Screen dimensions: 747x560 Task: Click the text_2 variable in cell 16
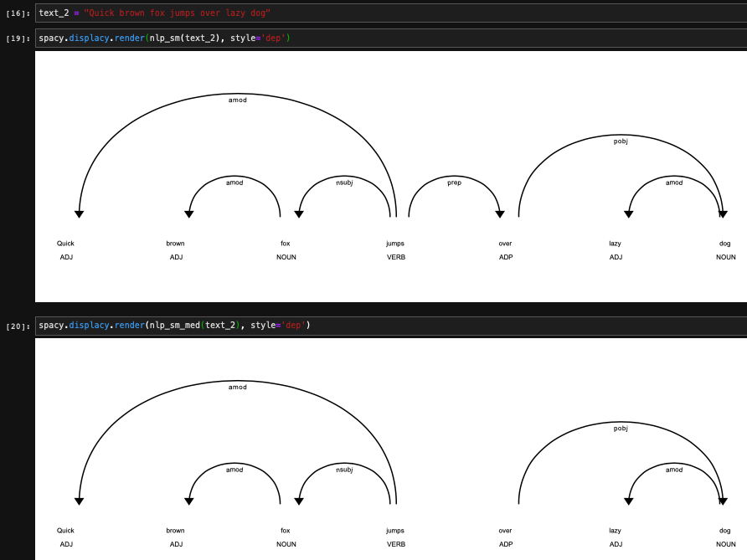coord(53,13)
